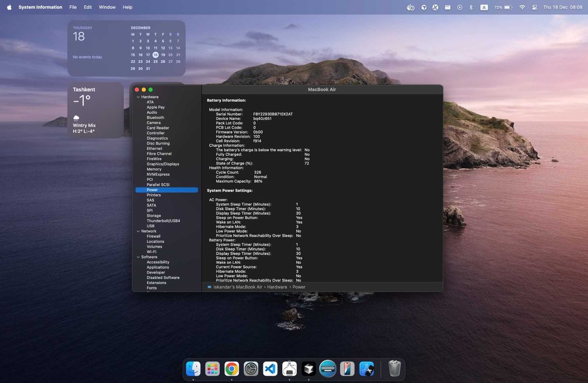Open Finder from the Dock
This screenshot has height=383, width=588.
193,369
